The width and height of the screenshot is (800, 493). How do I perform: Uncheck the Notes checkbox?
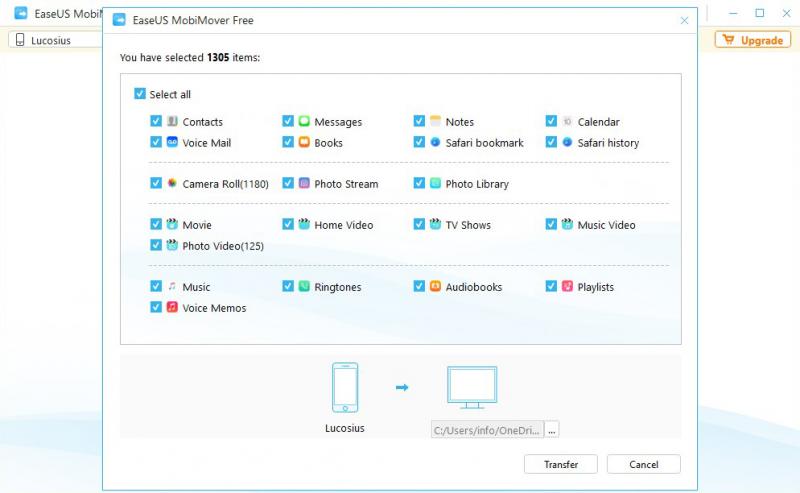click(x=419, y=121)
